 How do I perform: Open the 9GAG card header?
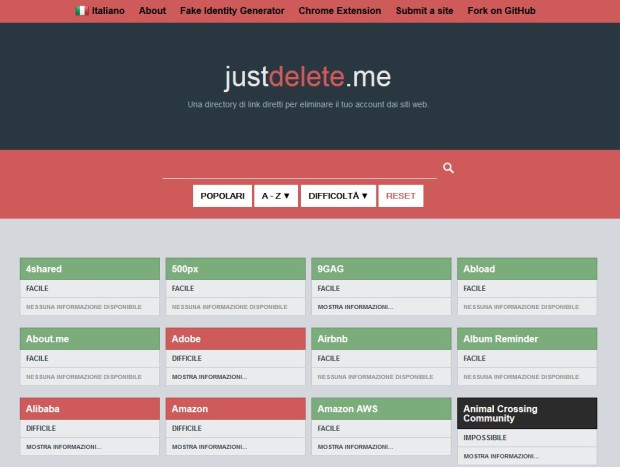pyautogui.click(x=381, y=269)
